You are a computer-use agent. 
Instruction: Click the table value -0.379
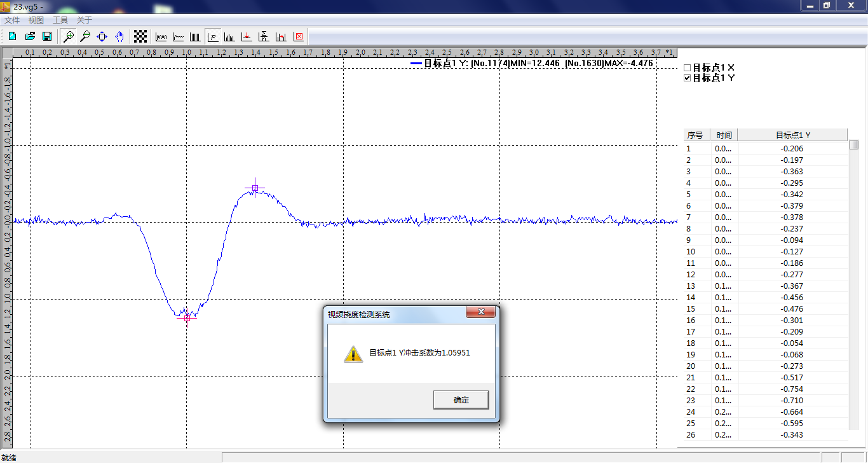point(793,206)
